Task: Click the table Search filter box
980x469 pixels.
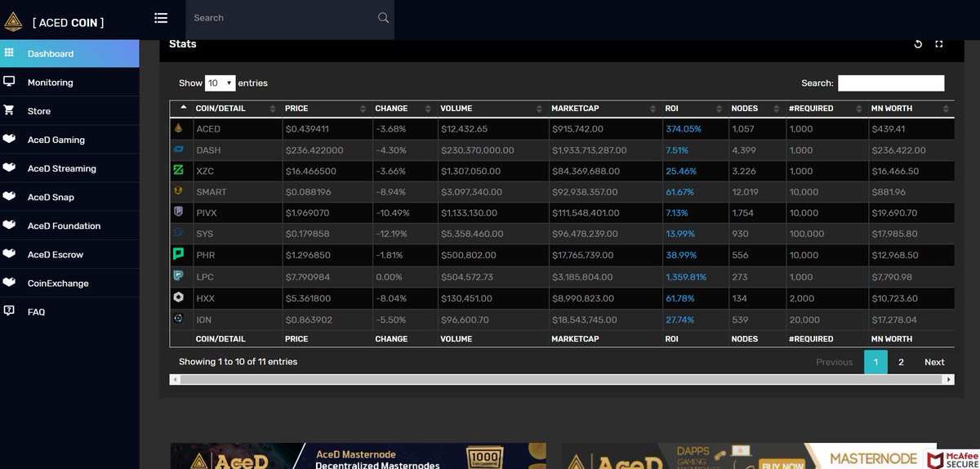Action: (891, 83)
